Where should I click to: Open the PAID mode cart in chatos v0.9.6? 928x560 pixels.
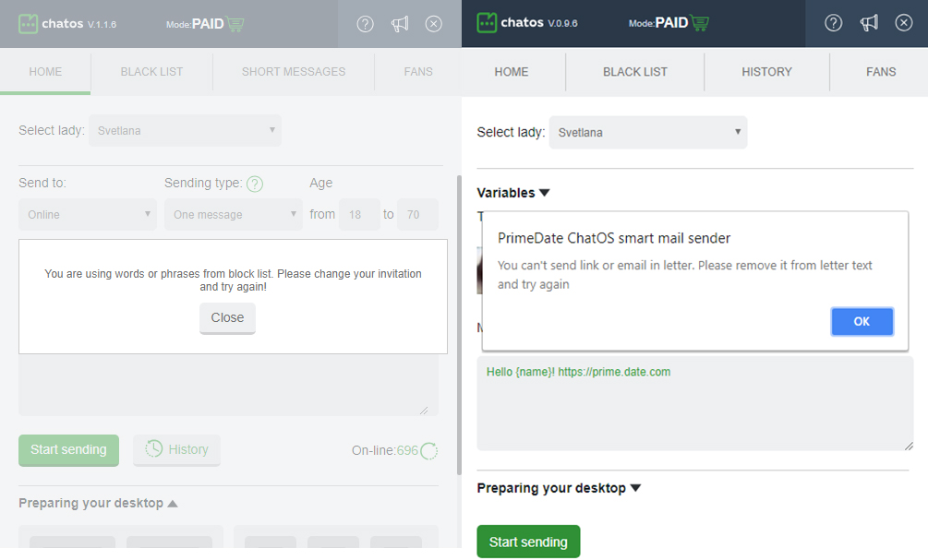700,23
